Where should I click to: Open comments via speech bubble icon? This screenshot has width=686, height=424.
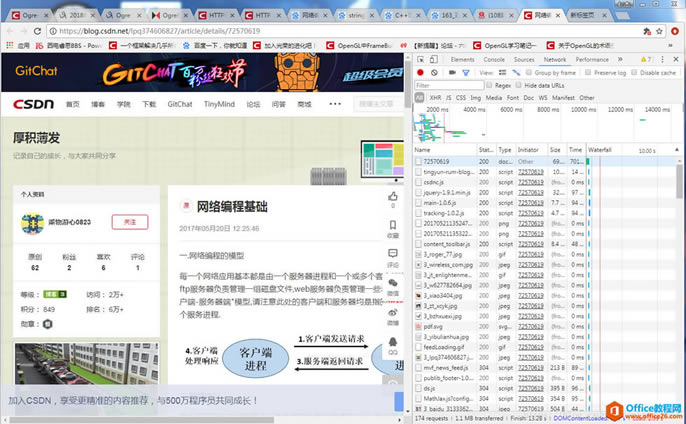pyautogui.click(x=392, y=253)
